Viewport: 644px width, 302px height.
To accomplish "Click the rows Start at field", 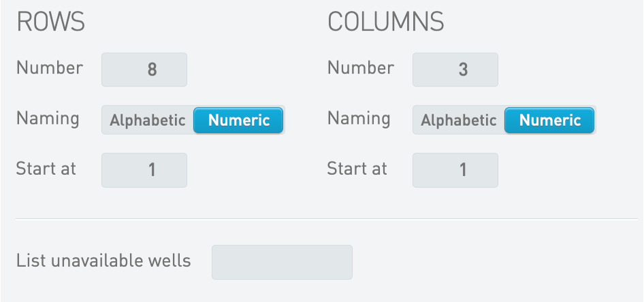I will click(144, 170).
